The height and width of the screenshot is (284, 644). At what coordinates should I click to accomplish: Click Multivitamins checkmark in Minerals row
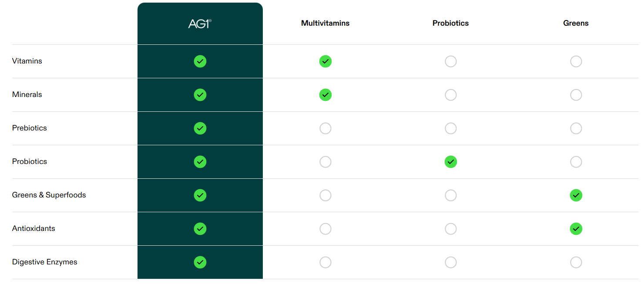tap(325, 95)
